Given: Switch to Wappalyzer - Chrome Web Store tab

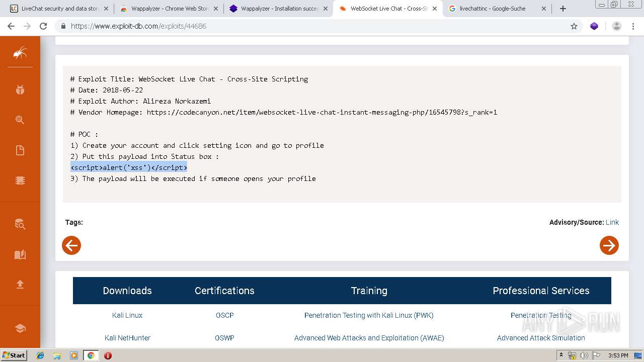Looking at the screenshot, I should point(170,9).
